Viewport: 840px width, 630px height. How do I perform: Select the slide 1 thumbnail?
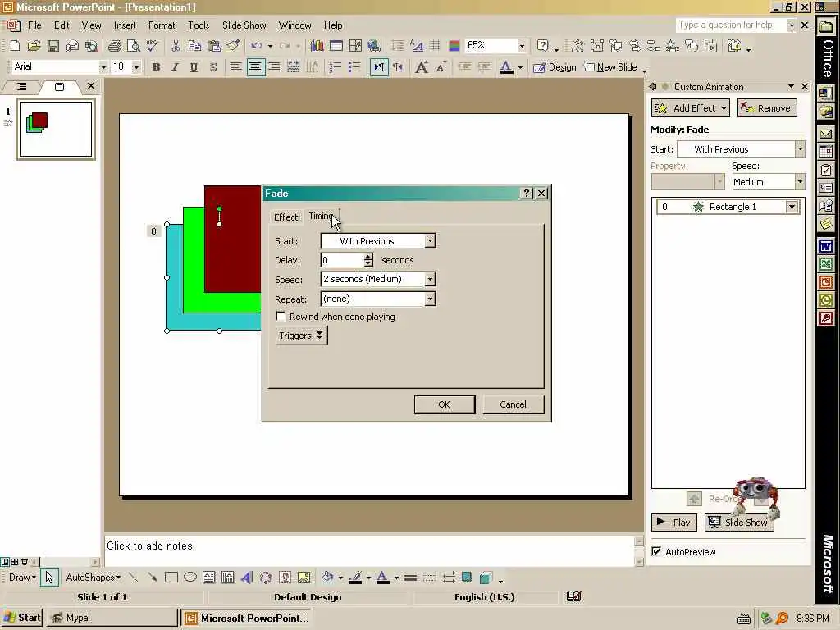[x=56, y=129]
